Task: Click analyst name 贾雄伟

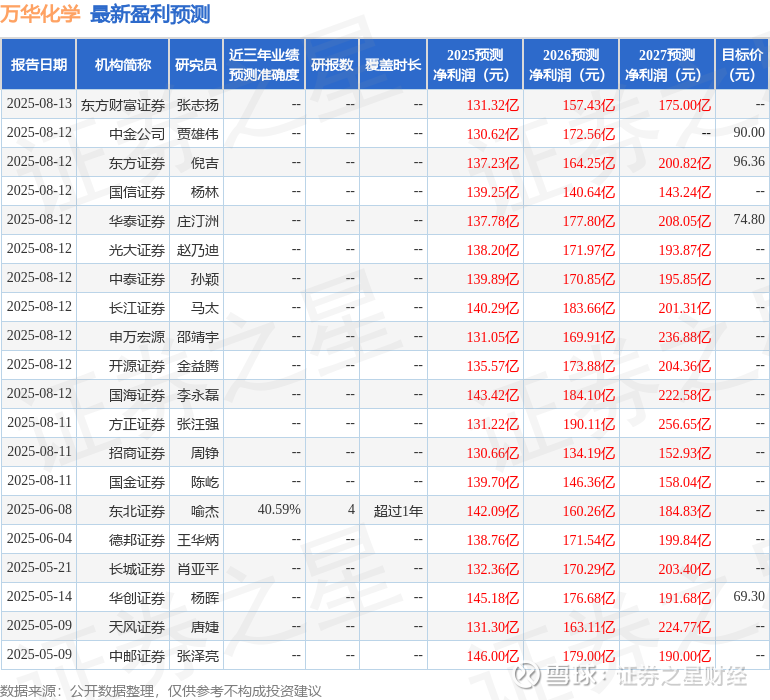Action: pyautogui.click(x=198, y=134)
